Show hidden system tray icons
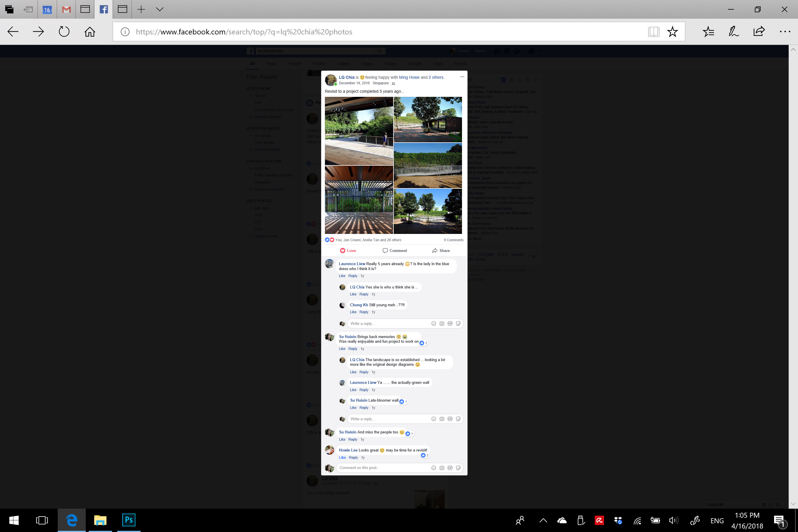 point(543,520)
